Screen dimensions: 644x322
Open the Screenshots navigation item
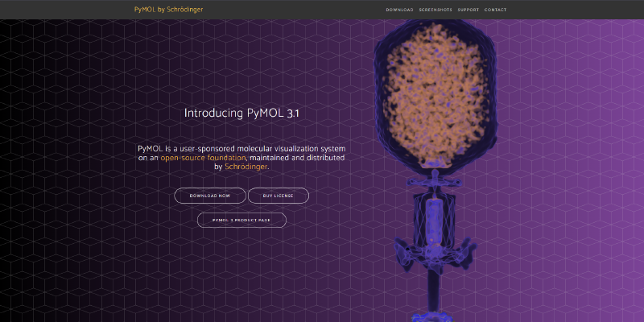[436, 10]
